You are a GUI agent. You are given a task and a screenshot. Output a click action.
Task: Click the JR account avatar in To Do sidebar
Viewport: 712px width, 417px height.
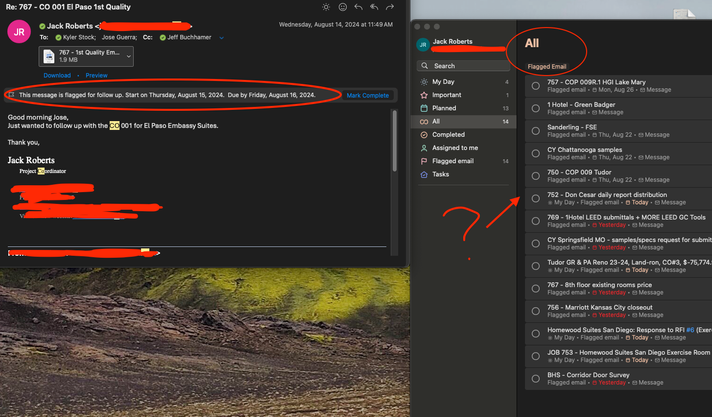click(x=423, y=45)
